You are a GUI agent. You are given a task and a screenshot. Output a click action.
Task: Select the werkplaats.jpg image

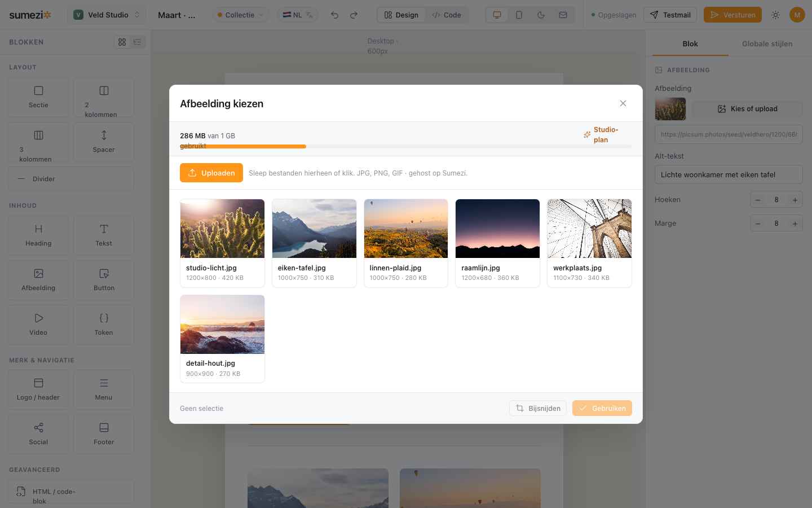(x=589, y=243)
